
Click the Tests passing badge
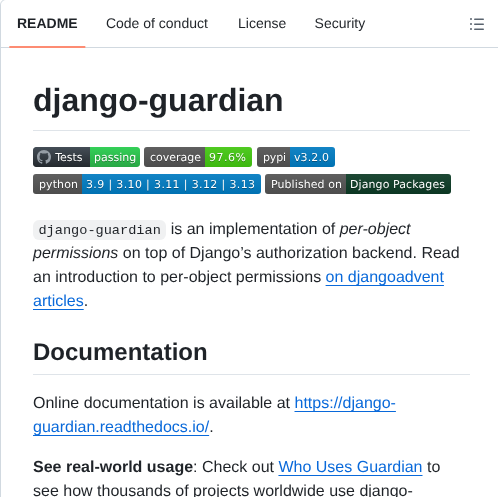tap(86, 157)
